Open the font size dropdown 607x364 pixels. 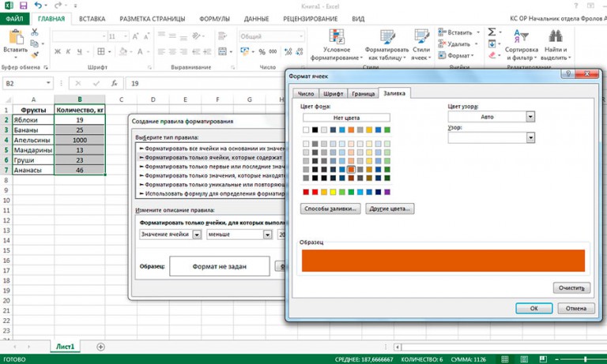click(x=126, y=36)
